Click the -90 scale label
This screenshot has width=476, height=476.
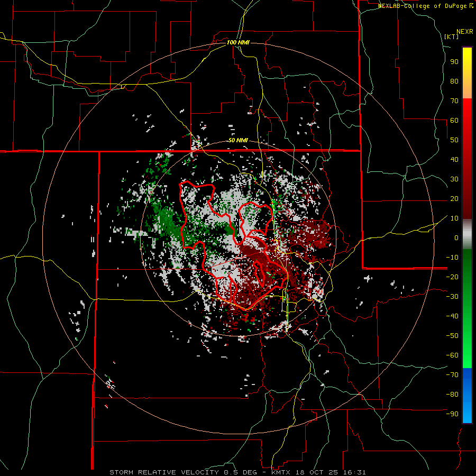(452, 414)
